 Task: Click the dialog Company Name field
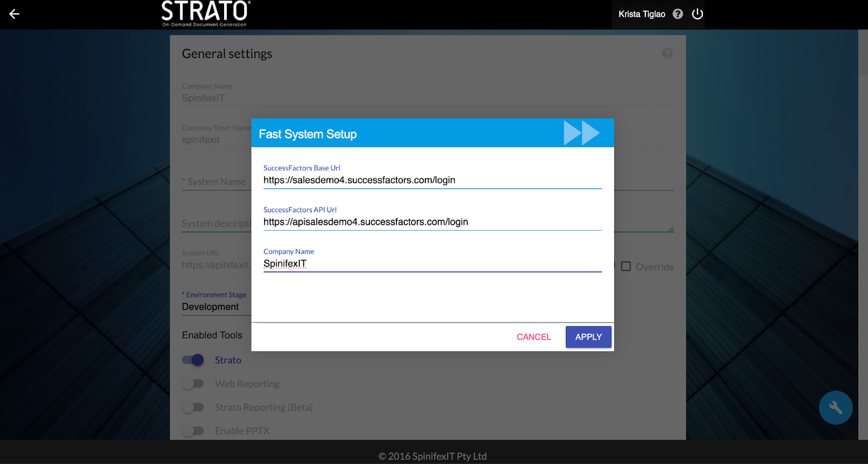[432, 264]
